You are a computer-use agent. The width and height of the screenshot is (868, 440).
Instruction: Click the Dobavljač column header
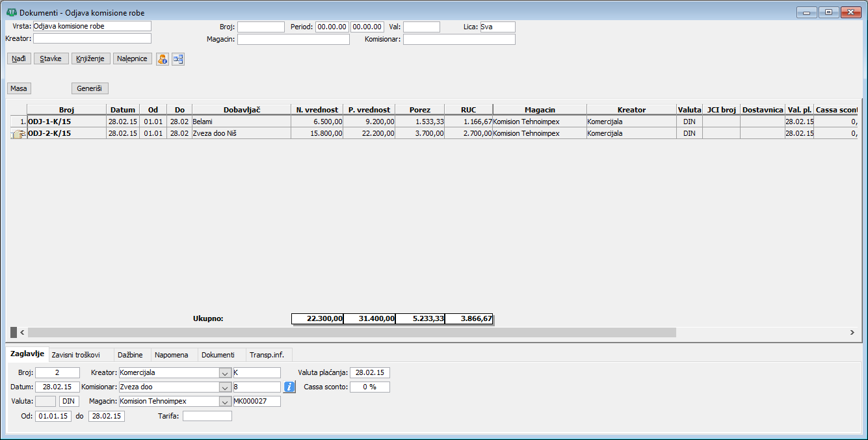pyautogui.click(x=241, y=110)
